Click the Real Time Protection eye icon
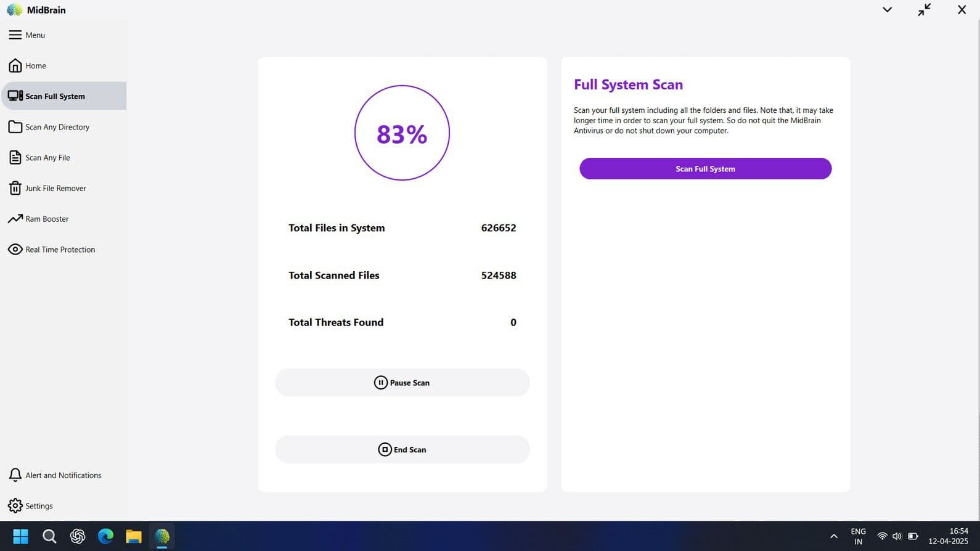 (15, 250)
